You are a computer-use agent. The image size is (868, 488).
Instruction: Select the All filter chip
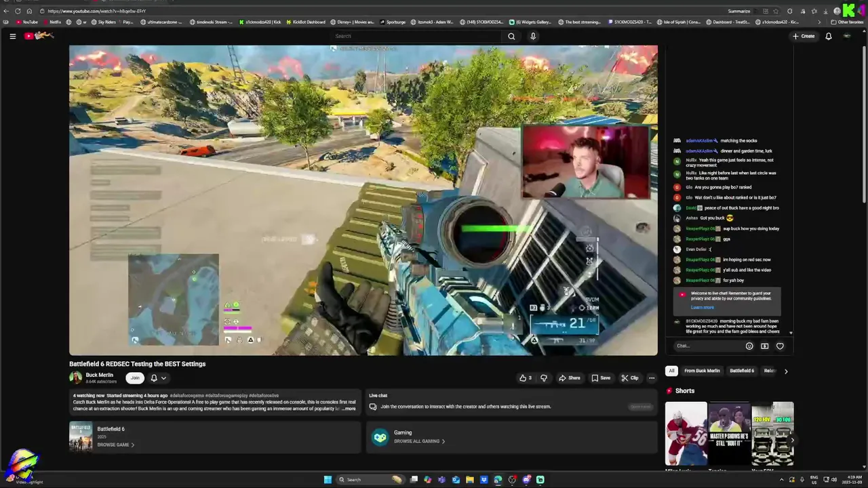(671, 371)
